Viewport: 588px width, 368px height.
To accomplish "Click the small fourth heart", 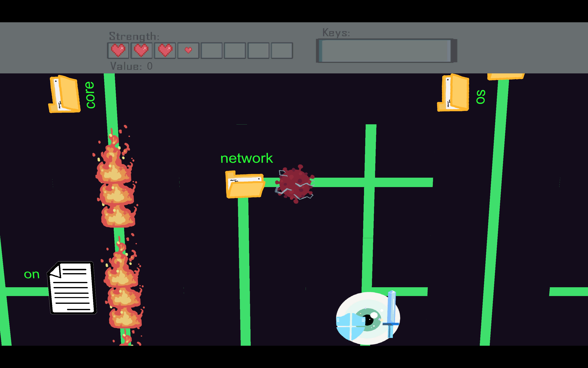I will coord(188,50).
